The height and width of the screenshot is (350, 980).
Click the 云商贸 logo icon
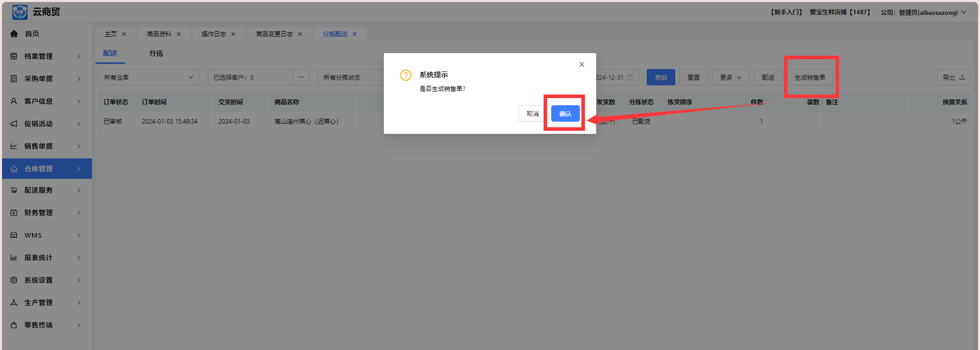point(19,12)
